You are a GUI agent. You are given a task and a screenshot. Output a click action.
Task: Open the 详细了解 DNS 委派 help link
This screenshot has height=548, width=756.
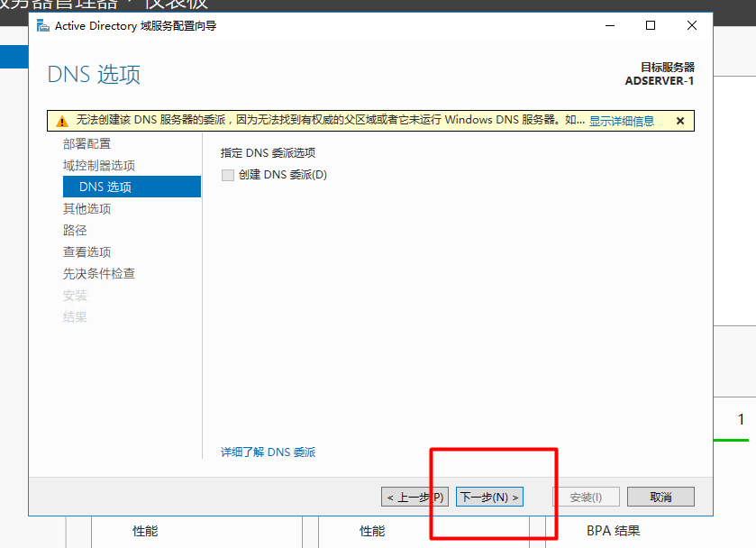coord(269,452)
